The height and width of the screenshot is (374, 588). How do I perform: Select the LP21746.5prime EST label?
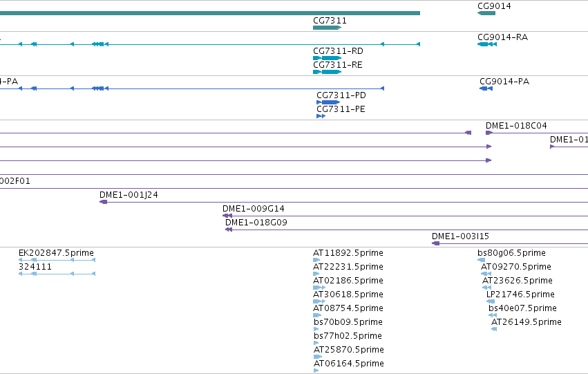click(x=520, y=295)
